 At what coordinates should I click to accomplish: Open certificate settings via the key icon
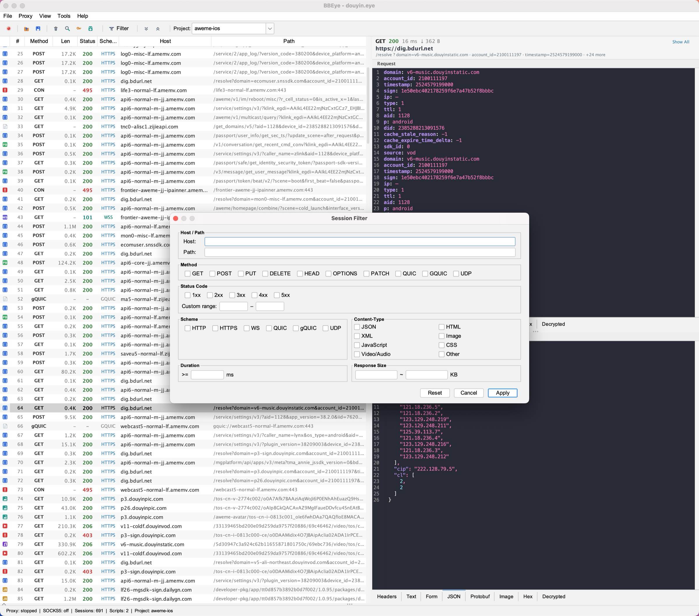click(x=78, y=28)
